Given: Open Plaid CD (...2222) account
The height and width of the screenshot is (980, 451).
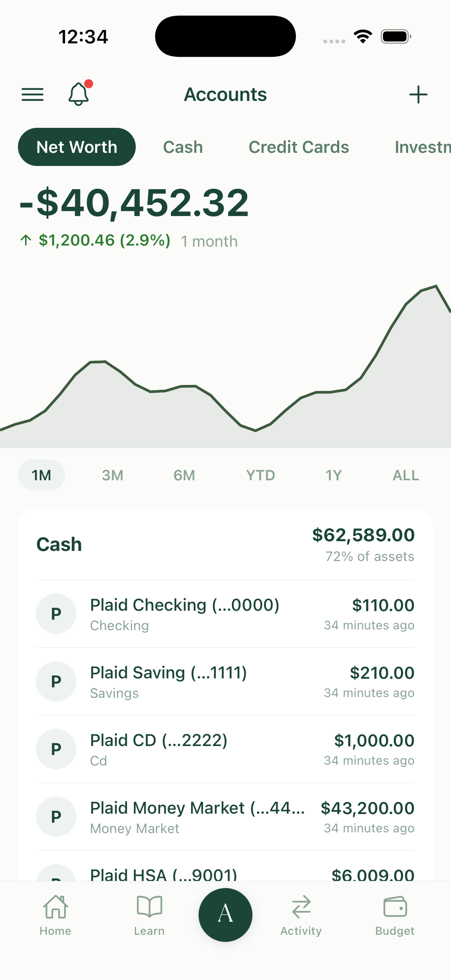Looking at the screenshot, I should pyautogui.click(x=225, y=749).
